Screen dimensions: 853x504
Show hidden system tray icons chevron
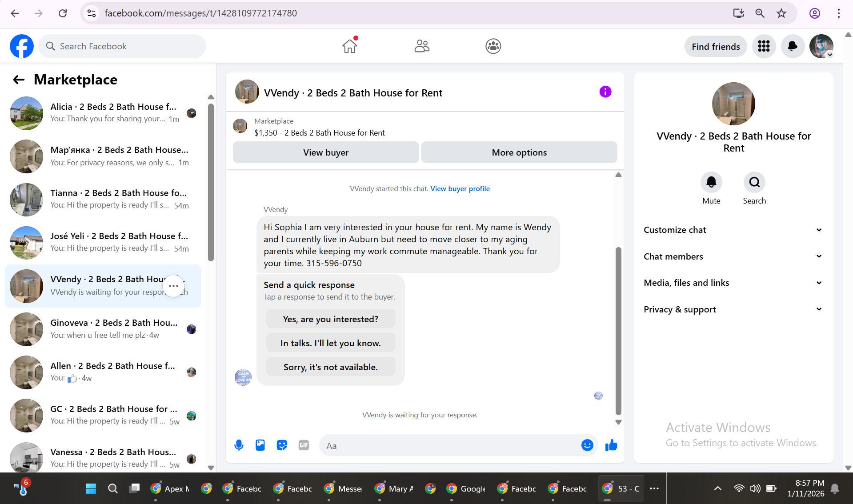(x=718, y=488)
